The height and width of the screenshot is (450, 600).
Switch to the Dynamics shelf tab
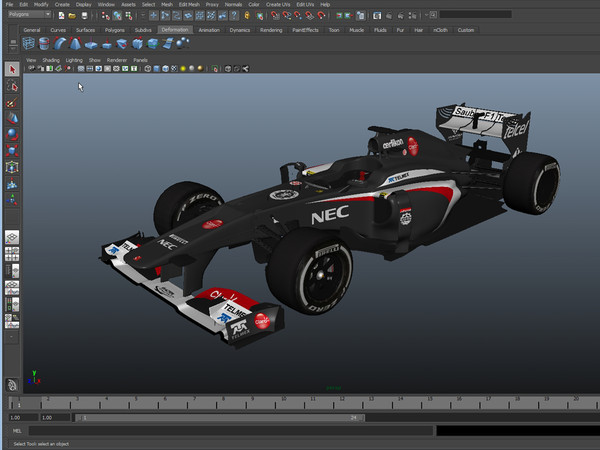pos(240,30)
